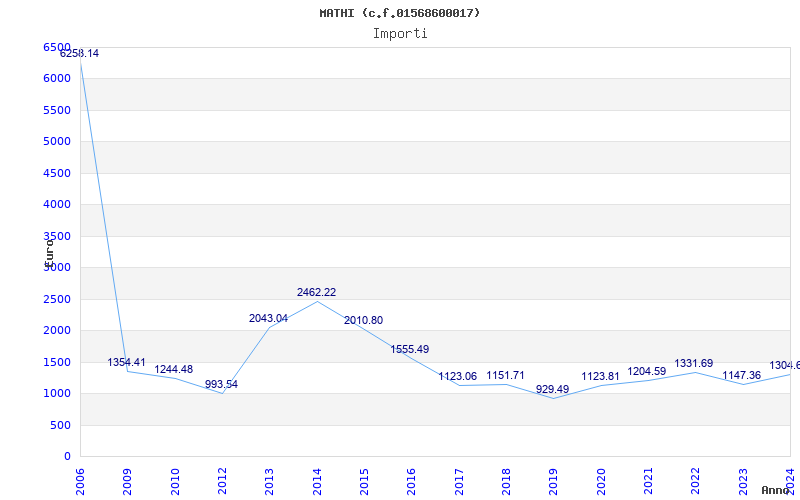
Task: Click the 2006 x-axis year label
Action: tap(80, 482)
